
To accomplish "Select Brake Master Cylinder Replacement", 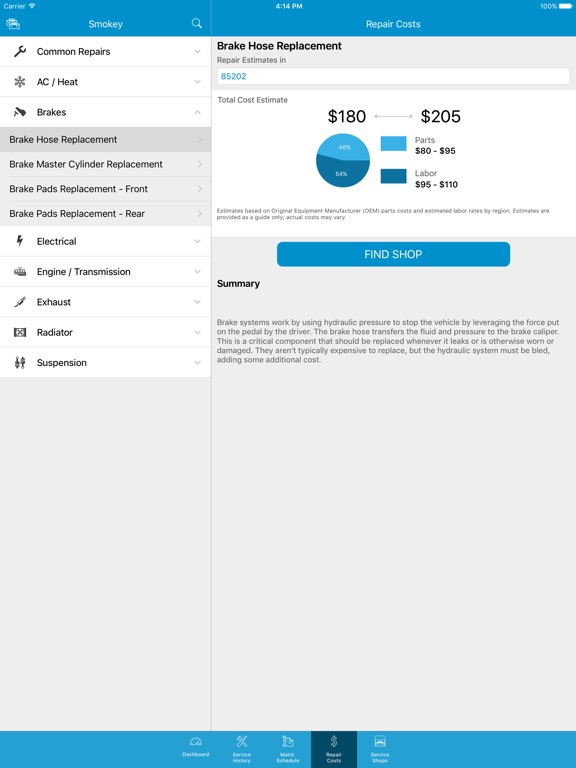I will pyautogui.click(x=105, y=164).
